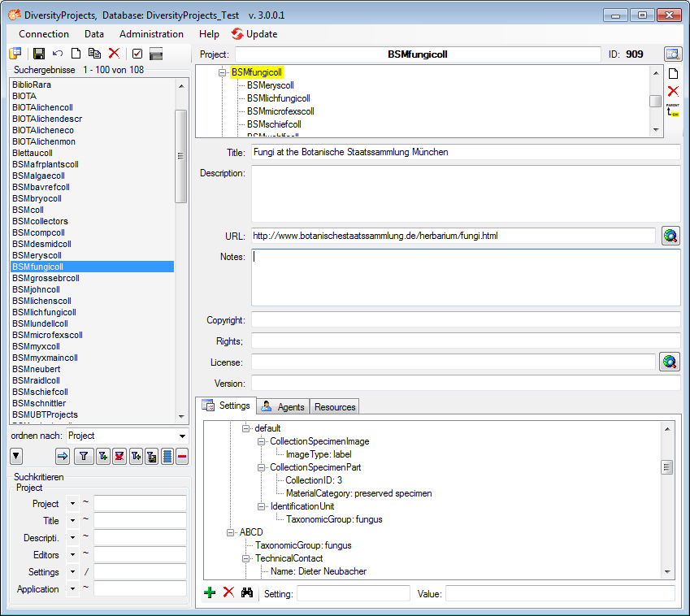The height and width of the screenshot is (616, 690).
Task: Open the project details search icon beside ID
Action: point(673,54)
